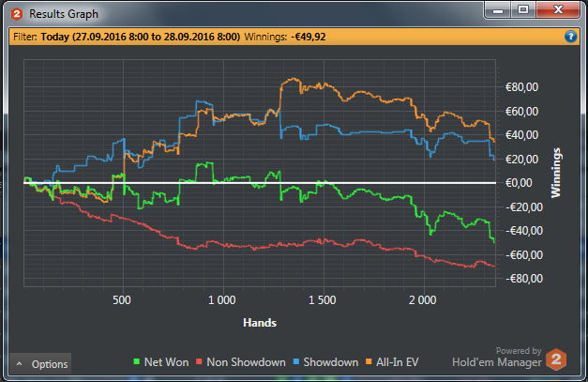
Task: Maximize the Results Graph window
Action: [523, 9]
